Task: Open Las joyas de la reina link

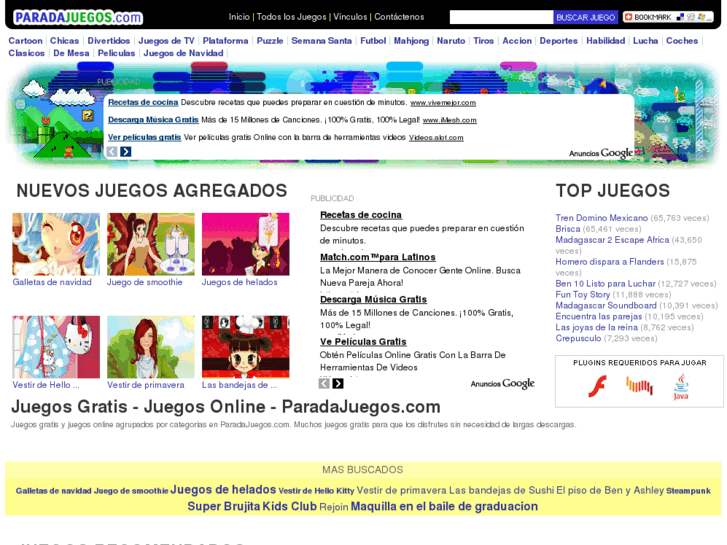Action: 596,327
